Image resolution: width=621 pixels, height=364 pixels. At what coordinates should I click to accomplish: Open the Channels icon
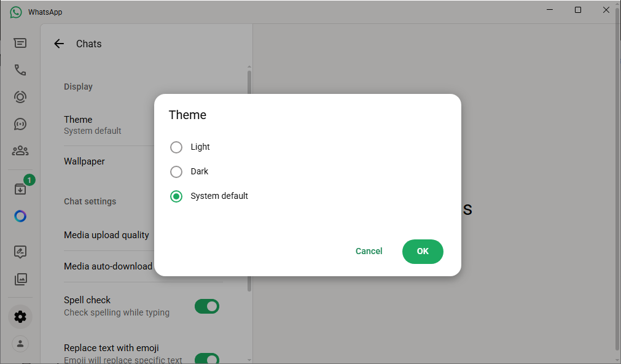click(x=20, y=124)
